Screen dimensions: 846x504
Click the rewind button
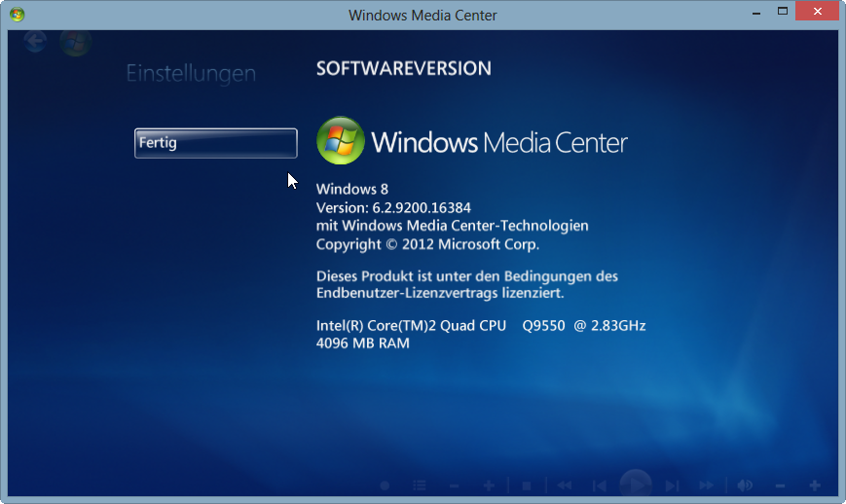coord(565,486)
